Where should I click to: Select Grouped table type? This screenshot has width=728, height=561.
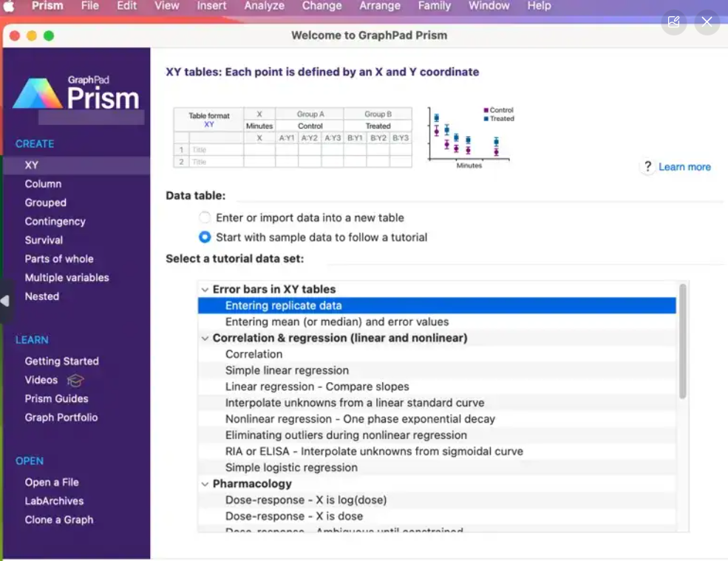46,203
